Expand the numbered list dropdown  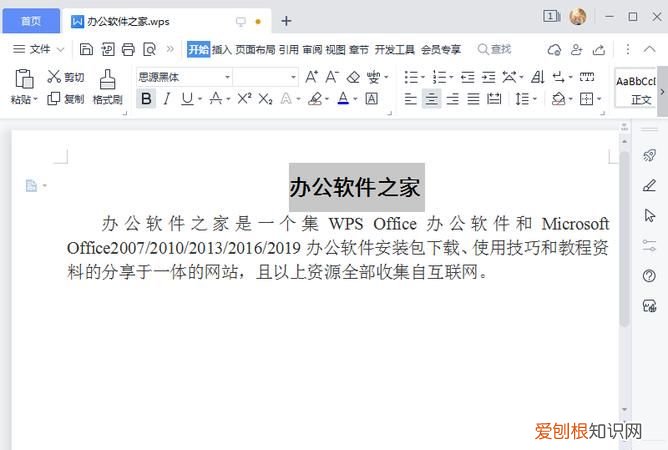(x=451, y=78)
